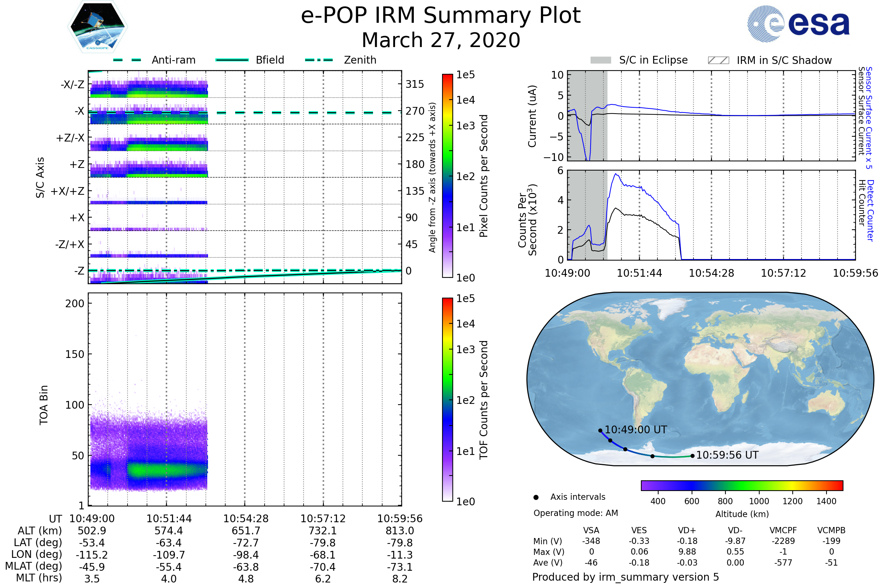The width and height of the screenshot is (882, 588).
Task: Click the 10:59:56 UT track end point
Action: click(x=692, y=456)
